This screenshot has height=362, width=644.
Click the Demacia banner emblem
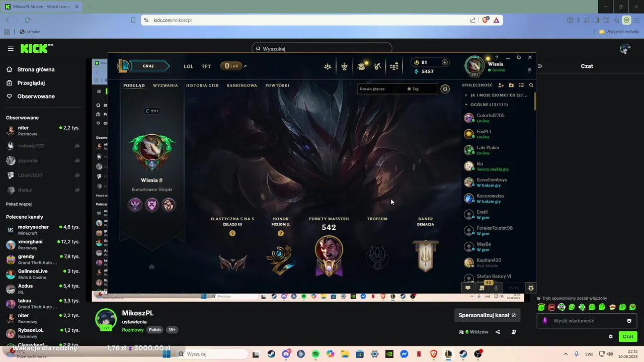tap(425, 255)
